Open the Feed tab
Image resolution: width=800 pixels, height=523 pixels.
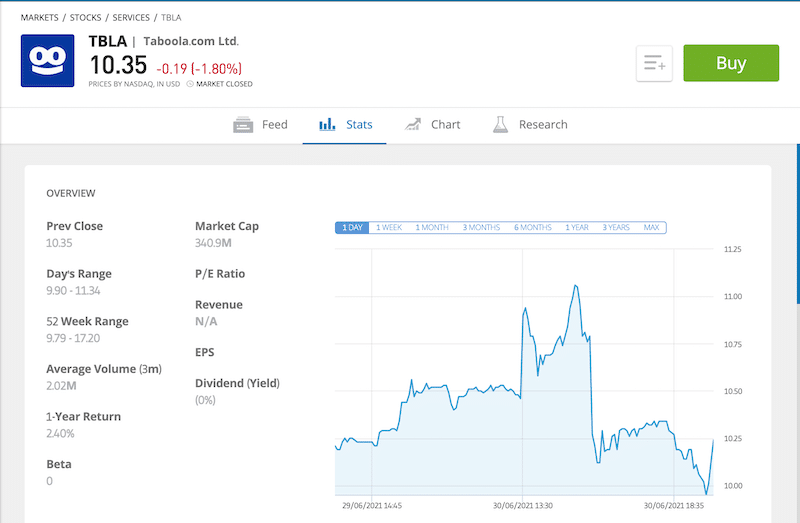[260, 124]
